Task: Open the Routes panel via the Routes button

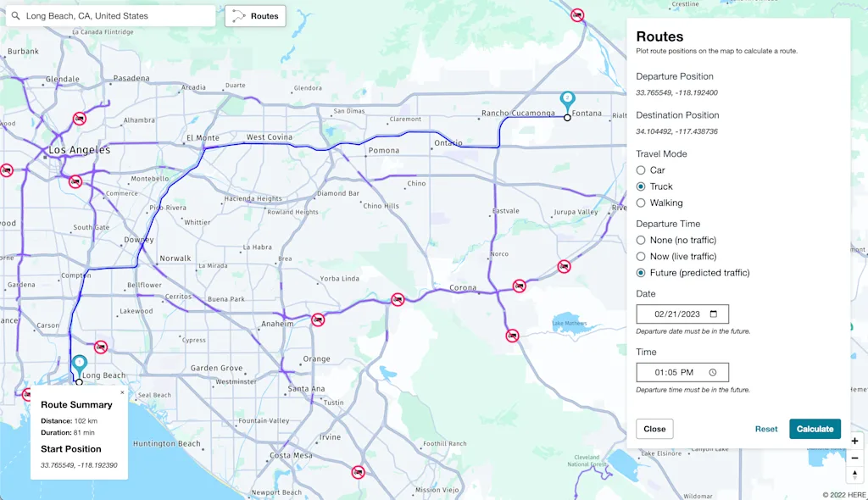Action: pos(255,15)
